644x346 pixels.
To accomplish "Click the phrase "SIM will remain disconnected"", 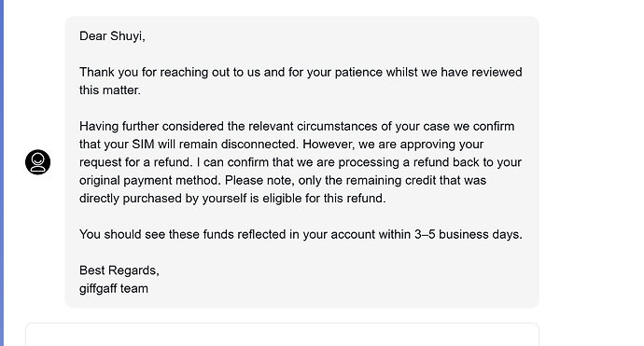I will pyautogui.click(x=216, y=145).
